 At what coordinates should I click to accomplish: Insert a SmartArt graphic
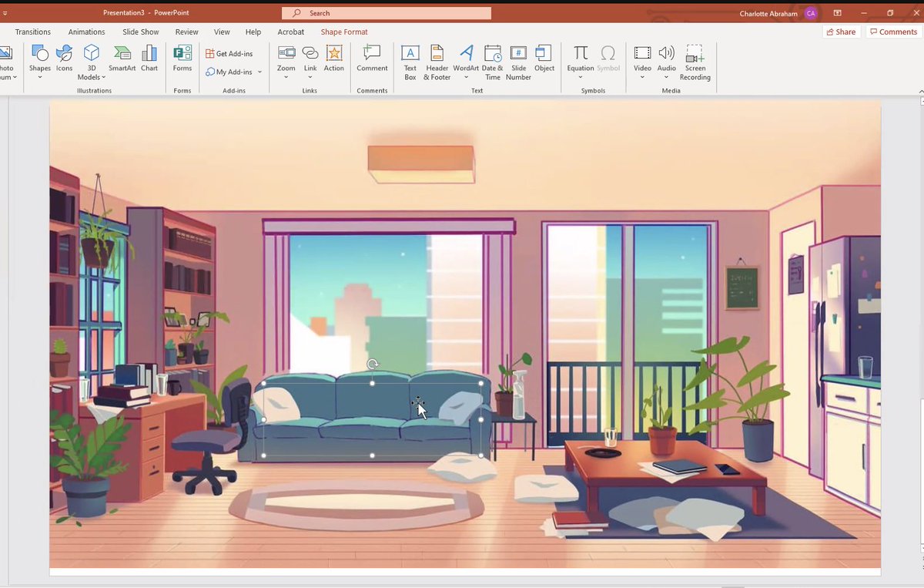click(122, 59)
